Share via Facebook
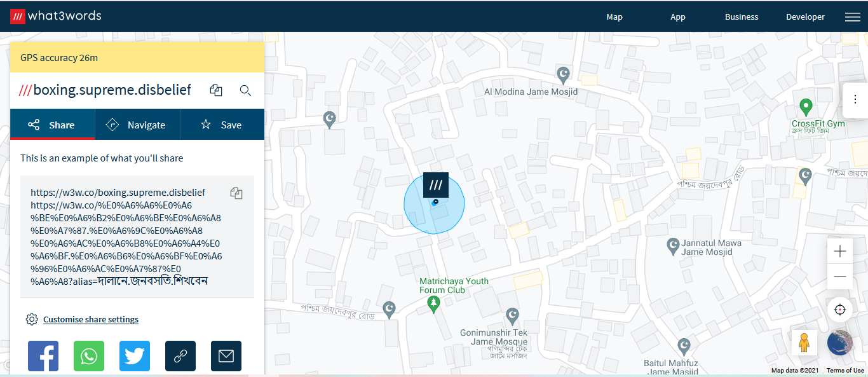The width and height of the screenshot is (868, 377). pyautogui.click(x=43, y=356)
